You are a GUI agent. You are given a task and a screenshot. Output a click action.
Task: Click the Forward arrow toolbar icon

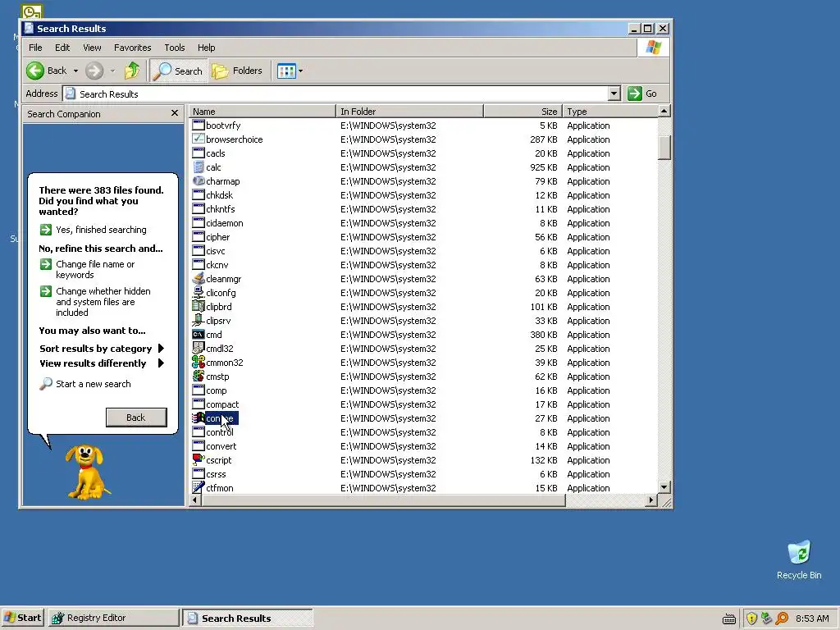[94, 71]
